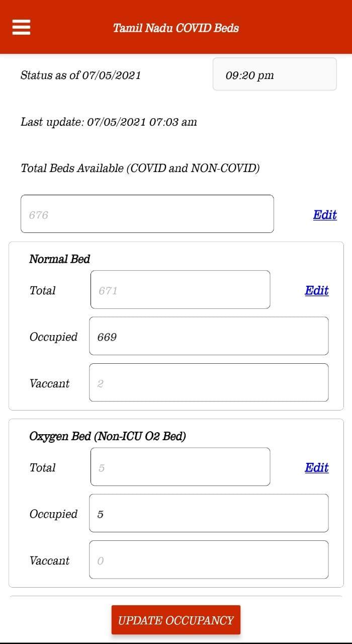Click the Oxygen Bed (Non-ICU O2 Bed) heading

pos(108,436)
